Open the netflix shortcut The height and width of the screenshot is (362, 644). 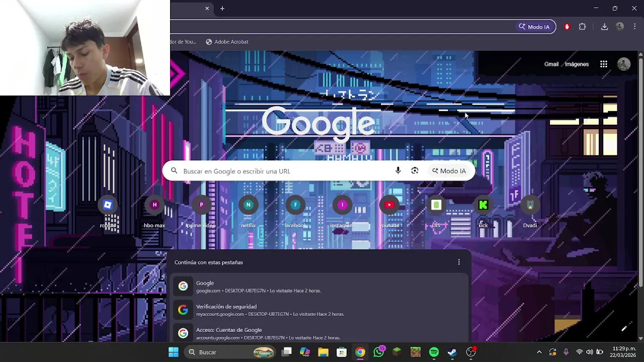point(248,211)
